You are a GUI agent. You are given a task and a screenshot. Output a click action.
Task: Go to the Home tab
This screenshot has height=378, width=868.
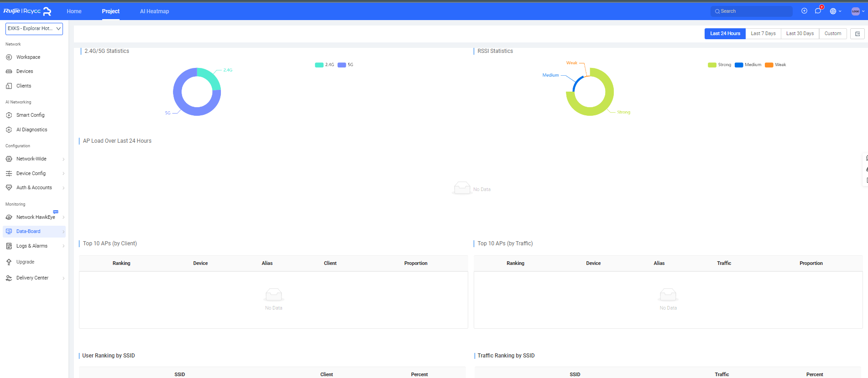tap(74, 11)
